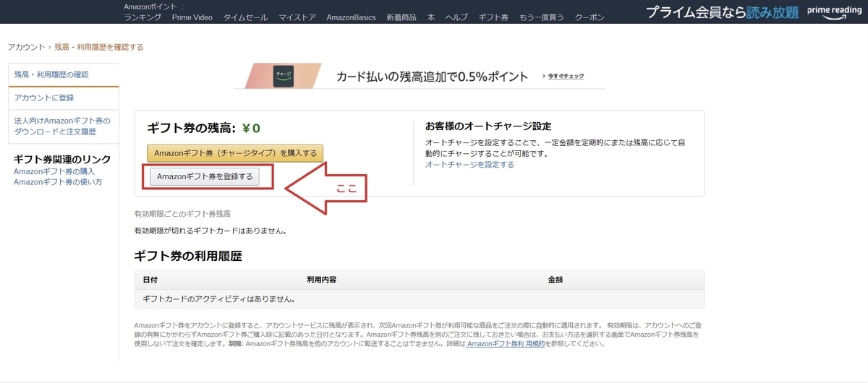Open クーポン nav item

click(x=590, y=17)
